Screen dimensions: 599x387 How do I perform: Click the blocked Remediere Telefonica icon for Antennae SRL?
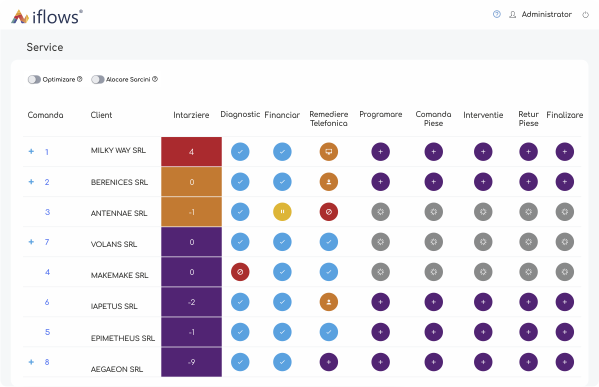click(x=329, y=212)
